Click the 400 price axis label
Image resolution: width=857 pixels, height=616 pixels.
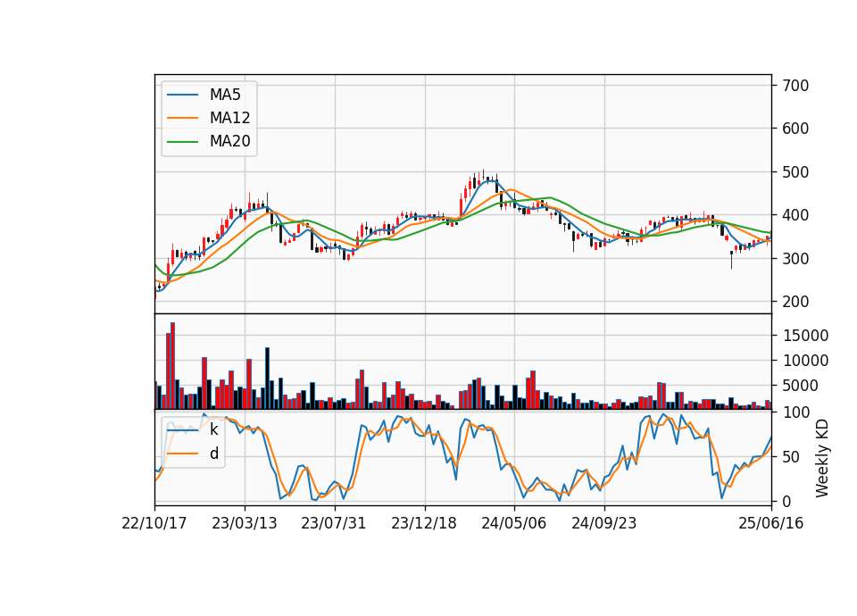tap(795, 215)
